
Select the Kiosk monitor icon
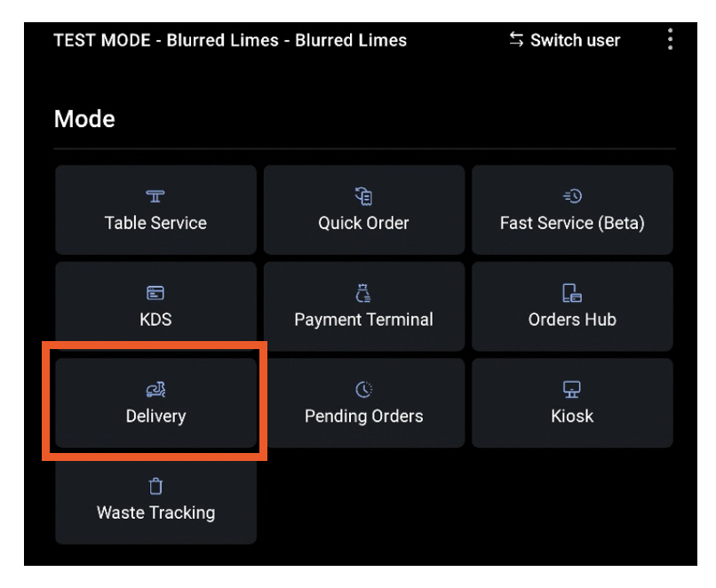coord(572,388)
